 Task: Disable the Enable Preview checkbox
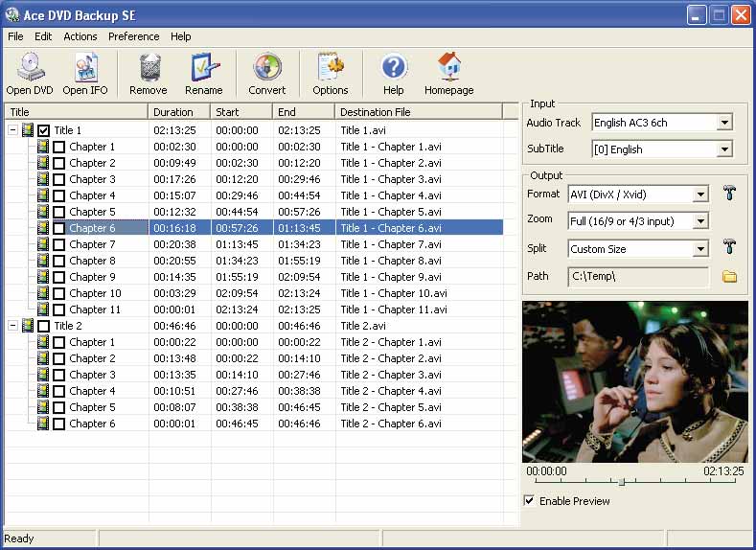[x=530, y=501]
